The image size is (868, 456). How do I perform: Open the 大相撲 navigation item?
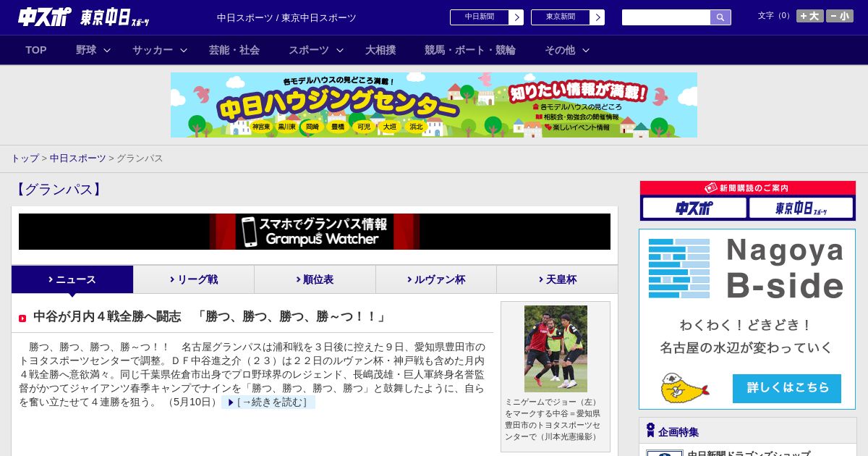click(x=380, y=50)
